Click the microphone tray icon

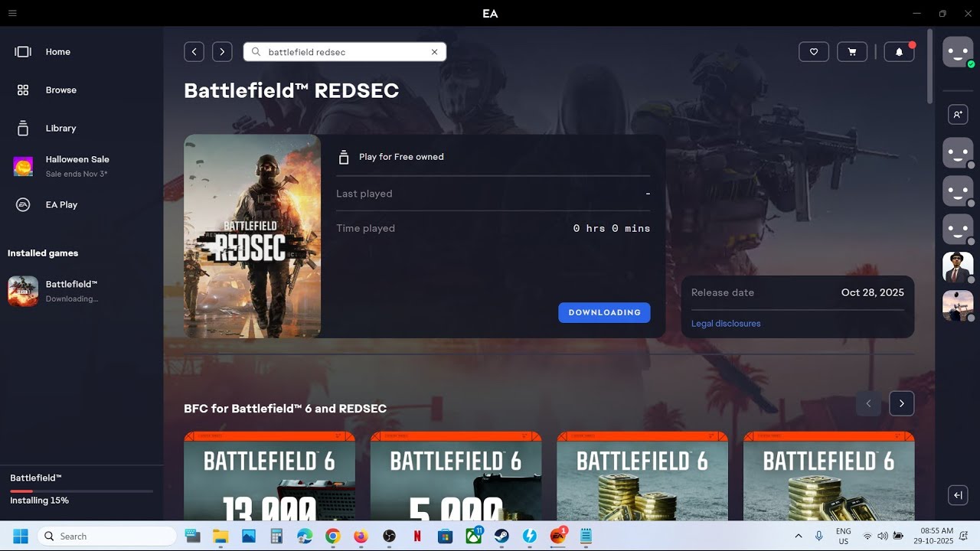coord(819,536)
